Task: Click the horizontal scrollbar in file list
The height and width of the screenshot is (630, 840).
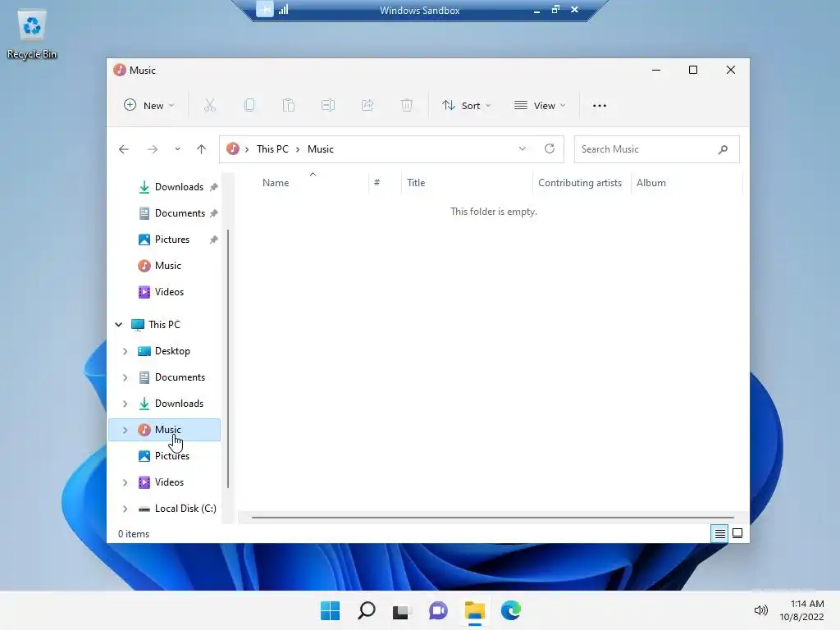Action: (493, 518)
